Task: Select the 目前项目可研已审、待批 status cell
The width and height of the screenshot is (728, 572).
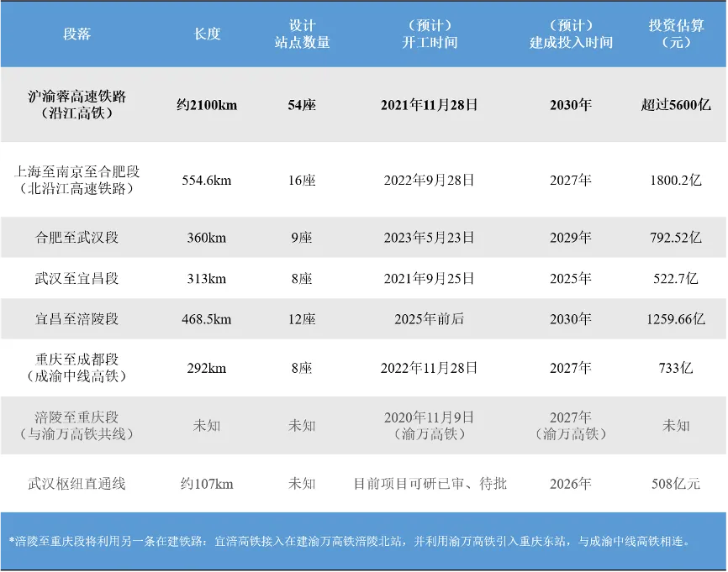Action: 429,484
